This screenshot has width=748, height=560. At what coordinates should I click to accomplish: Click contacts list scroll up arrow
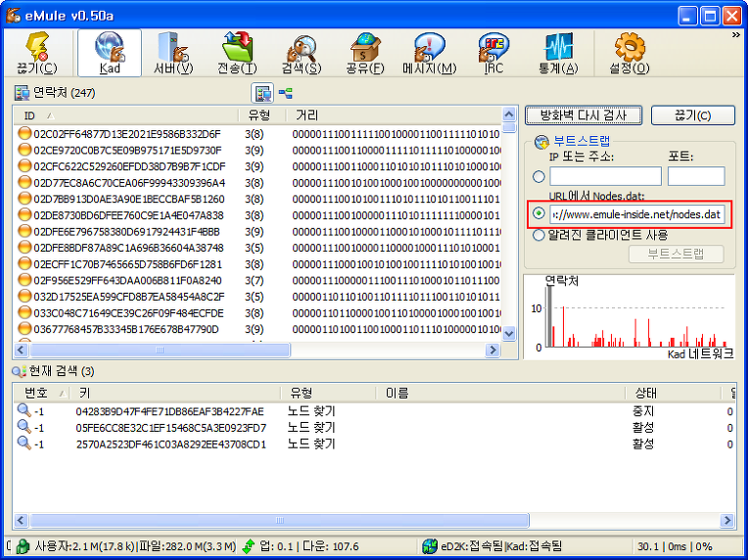click(x=509, y=115)
